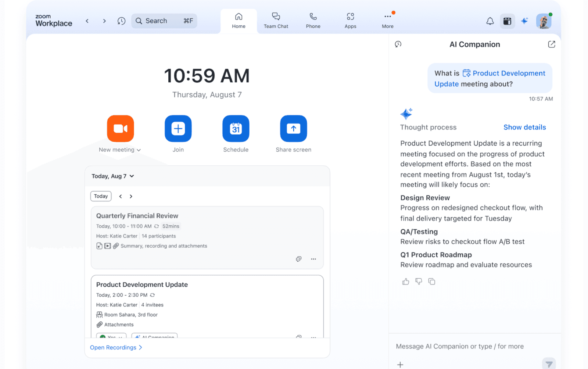Switch to the Home tab
Screen dimensions: 588x369
[239, 21]
